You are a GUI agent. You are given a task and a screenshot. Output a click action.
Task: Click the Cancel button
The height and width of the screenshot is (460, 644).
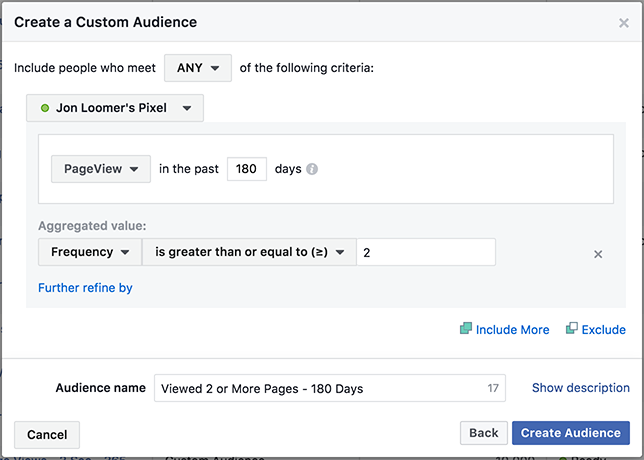click(47, 435)
